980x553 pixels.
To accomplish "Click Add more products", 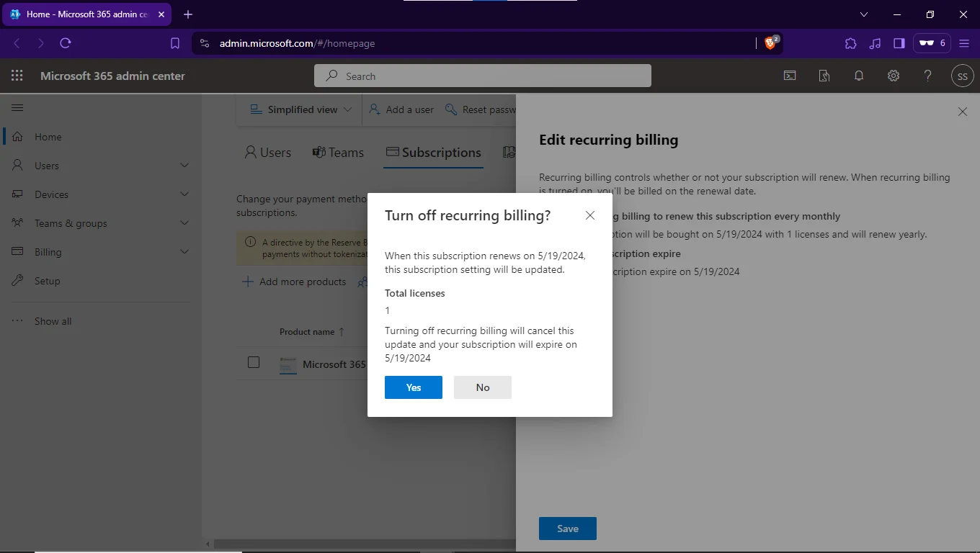I will (294, 282).
